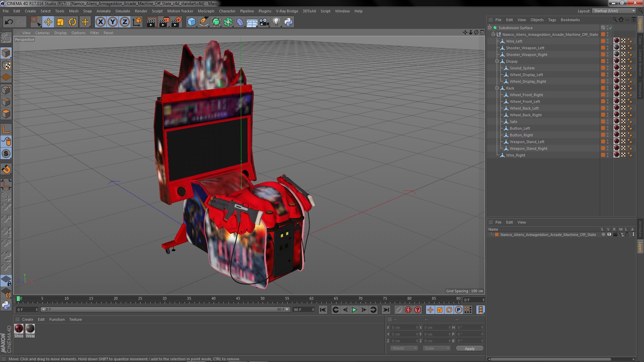Open the MoGraph menu
This screenshot has height=362, width=644.
[206, 11]
